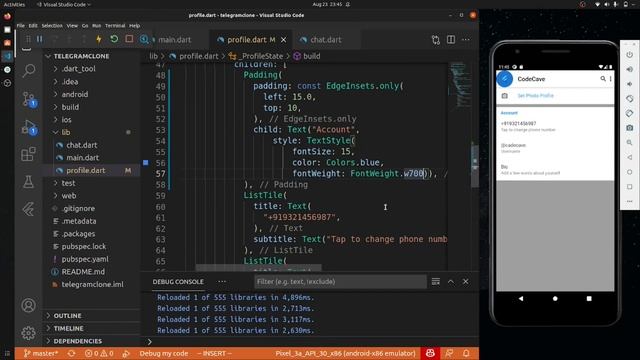Image resolution: width=640 pixels, height=360 pixels.
Task: Select the DEBUG CONSOLE panel tab
Action: point(178,282)
